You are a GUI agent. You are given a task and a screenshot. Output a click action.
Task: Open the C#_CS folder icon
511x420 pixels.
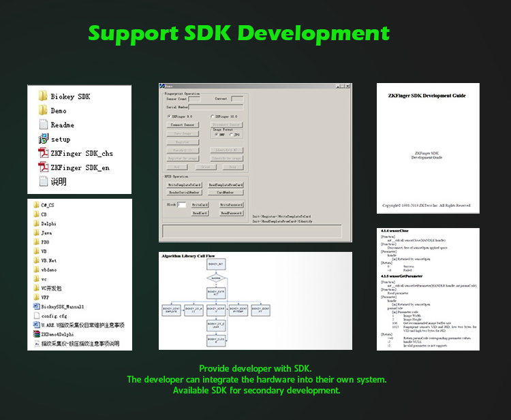point(37,205)
